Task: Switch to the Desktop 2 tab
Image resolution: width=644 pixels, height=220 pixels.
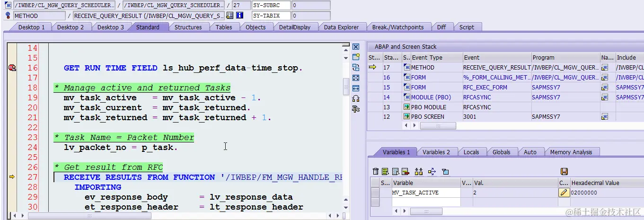Action: pos(71,27)
